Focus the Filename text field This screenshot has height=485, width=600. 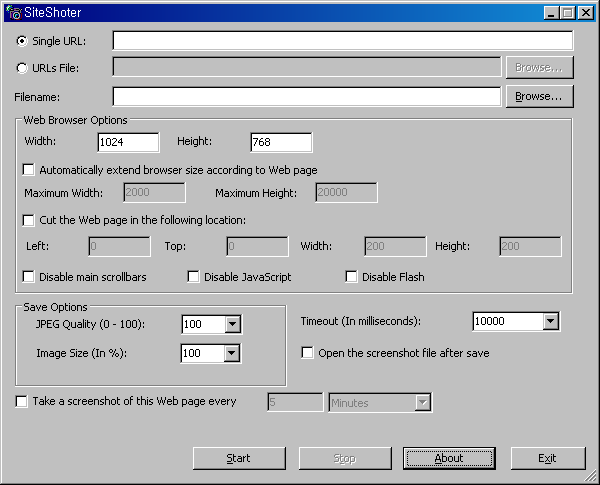pos(307,96)
